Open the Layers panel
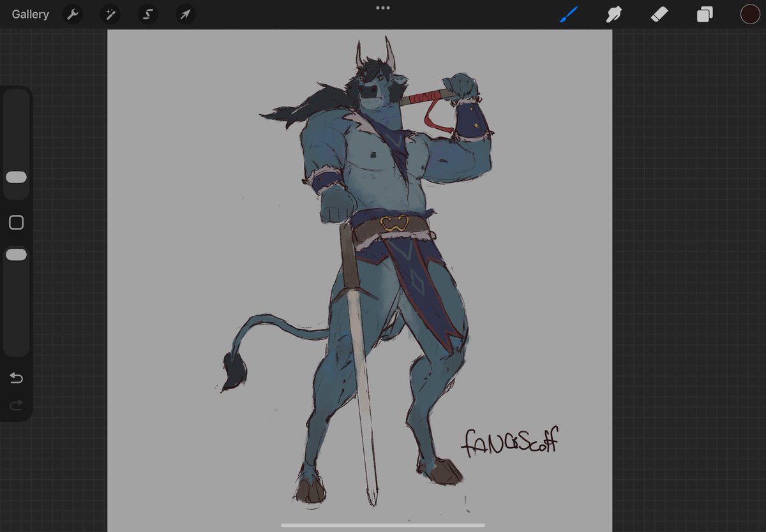Screen dimensions: 766x532 [705, 14]
